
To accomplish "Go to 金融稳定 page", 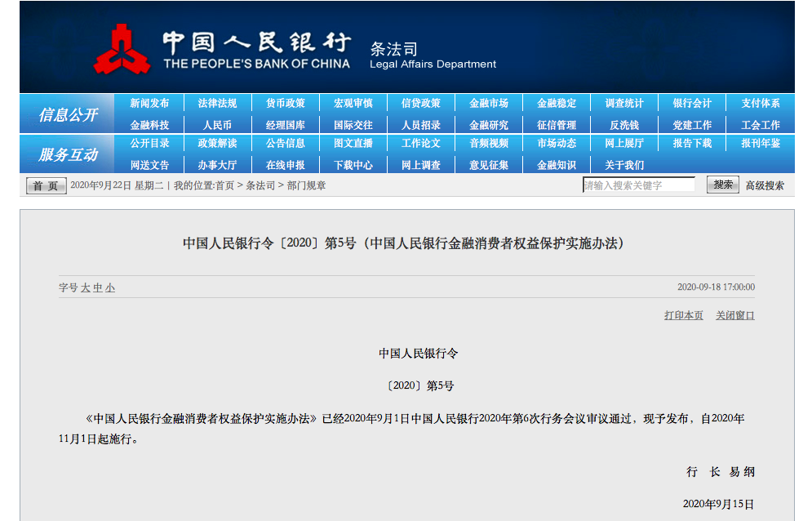I will [x=557, y=103].
